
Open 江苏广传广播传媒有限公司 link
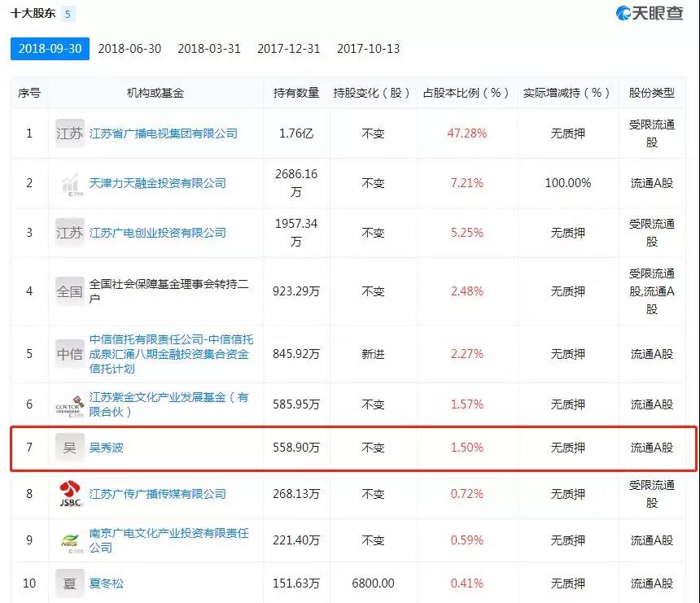[157, 494]
